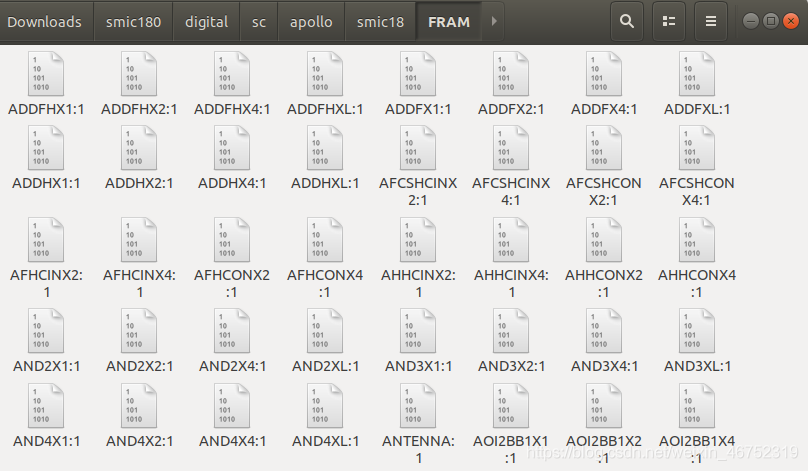Pick the ANTENNA:1 binary file thumbnail
Screen dimensions: 808x471
[418, 406]
